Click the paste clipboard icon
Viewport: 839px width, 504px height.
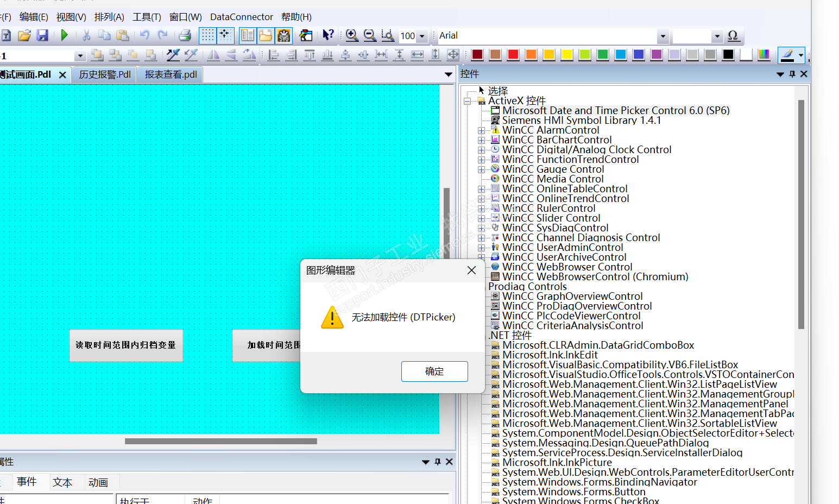click(x=123, y=36)
